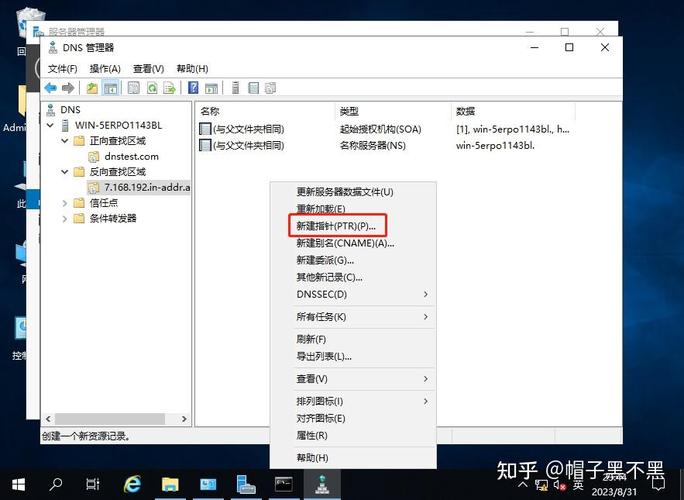Collapse the 正向查找区域 folder

(65, 141)
